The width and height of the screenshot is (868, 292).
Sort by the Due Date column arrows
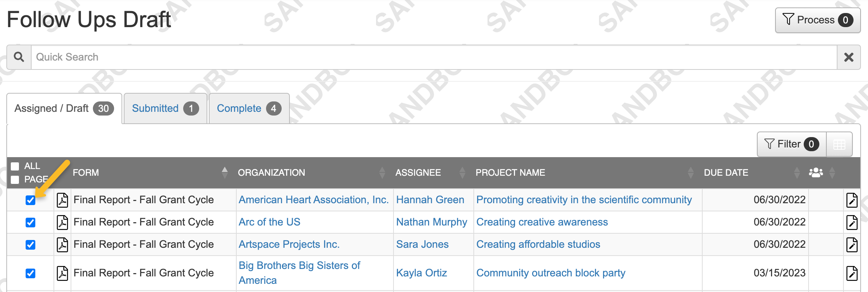click(797, 172)
